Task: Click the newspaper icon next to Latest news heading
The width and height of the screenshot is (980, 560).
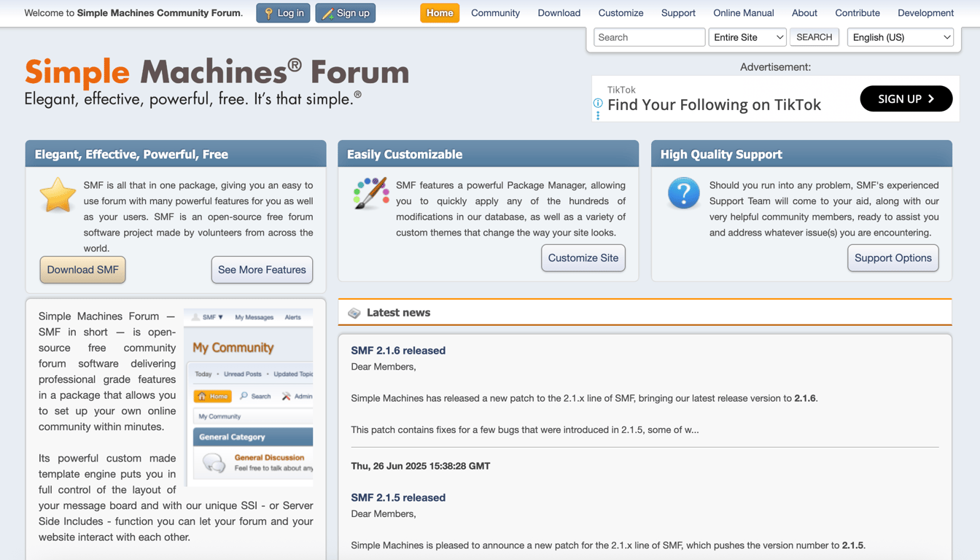Action: click(354, 312)
